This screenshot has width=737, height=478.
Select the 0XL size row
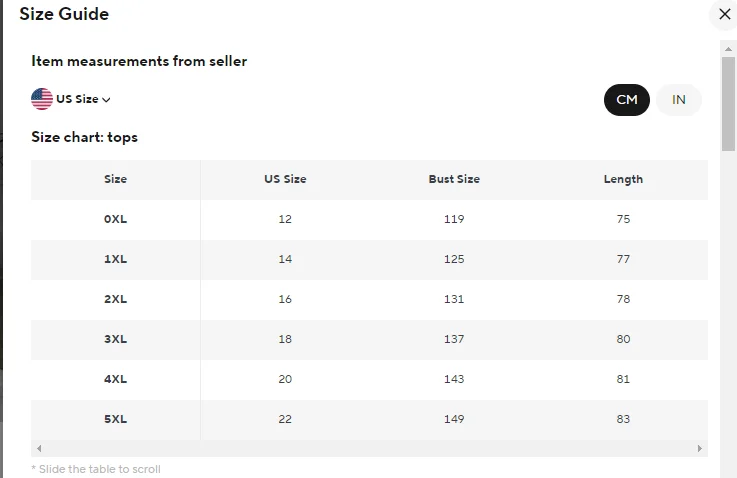(x=369, y=219)
